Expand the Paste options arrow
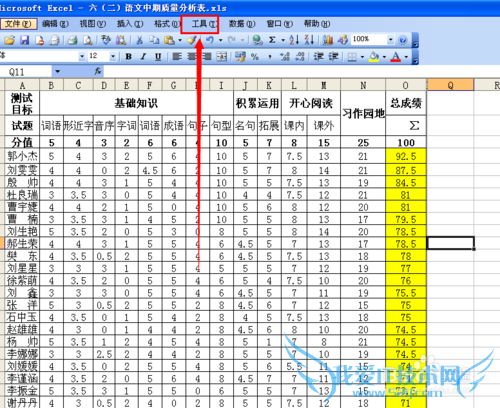Screen dimensions: 500x408 180,40
